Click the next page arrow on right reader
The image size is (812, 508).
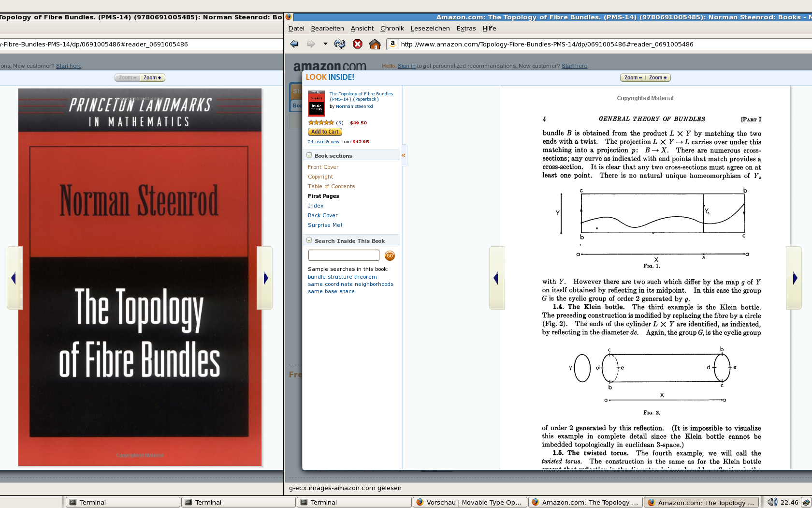pos(795,278)
